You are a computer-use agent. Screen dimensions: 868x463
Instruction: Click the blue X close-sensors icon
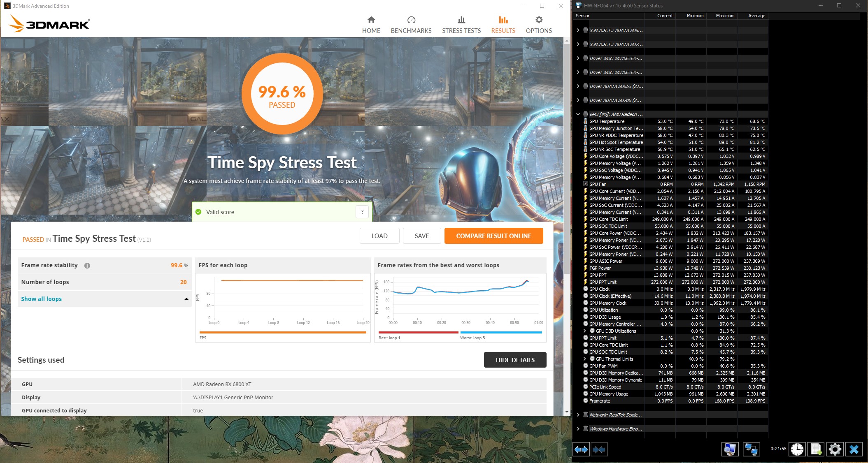click(854, 449)
